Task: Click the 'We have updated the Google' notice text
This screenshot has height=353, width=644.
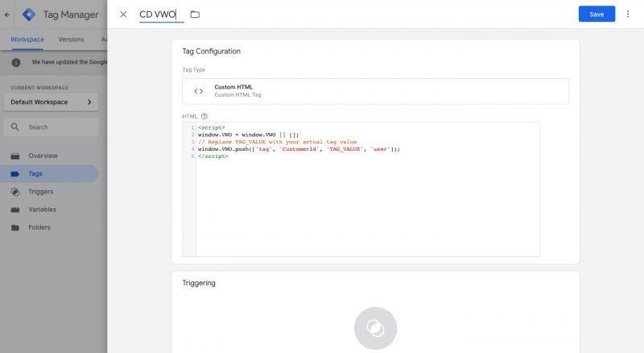Action: click(x=69, y=62)
